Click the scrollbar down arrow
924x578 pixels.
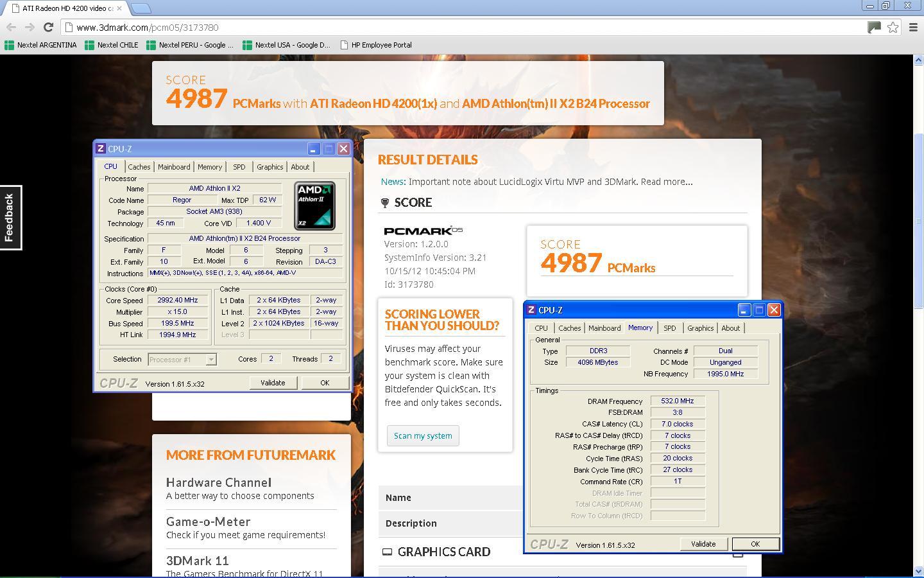coord(918,572)
